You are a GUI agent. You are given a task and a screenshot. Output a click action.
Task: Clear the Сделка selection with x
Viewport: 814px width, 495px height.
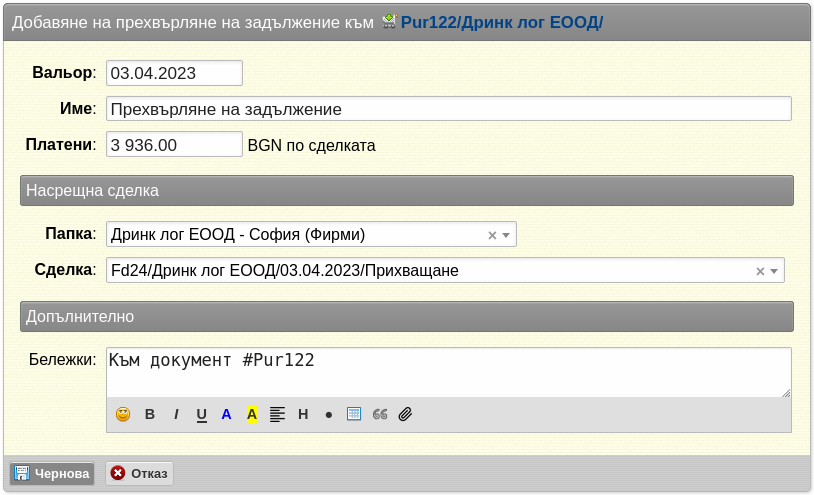(x=760, y=271)
